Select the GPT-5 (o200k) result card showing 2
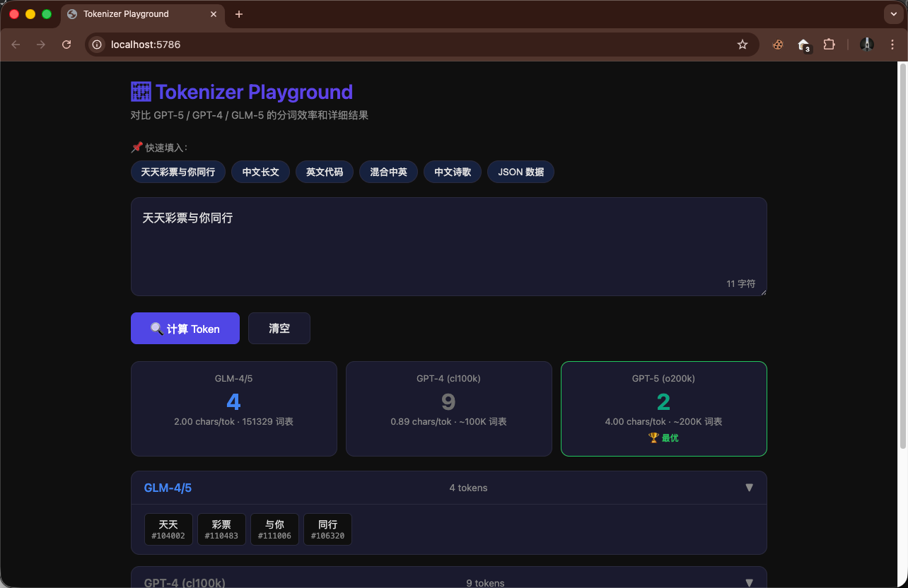This screenshot has width=908, height=588. [664, 408]
